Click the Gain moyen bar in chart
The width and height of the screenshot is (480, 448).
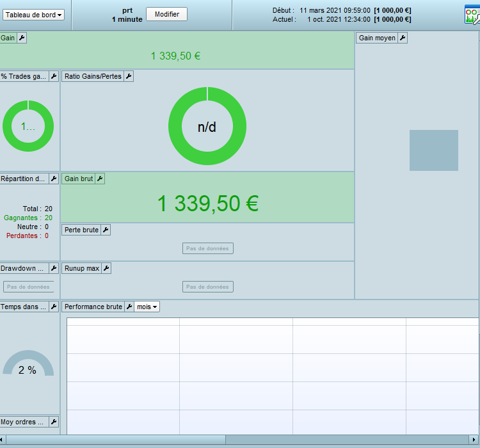[x=434, y=150]
